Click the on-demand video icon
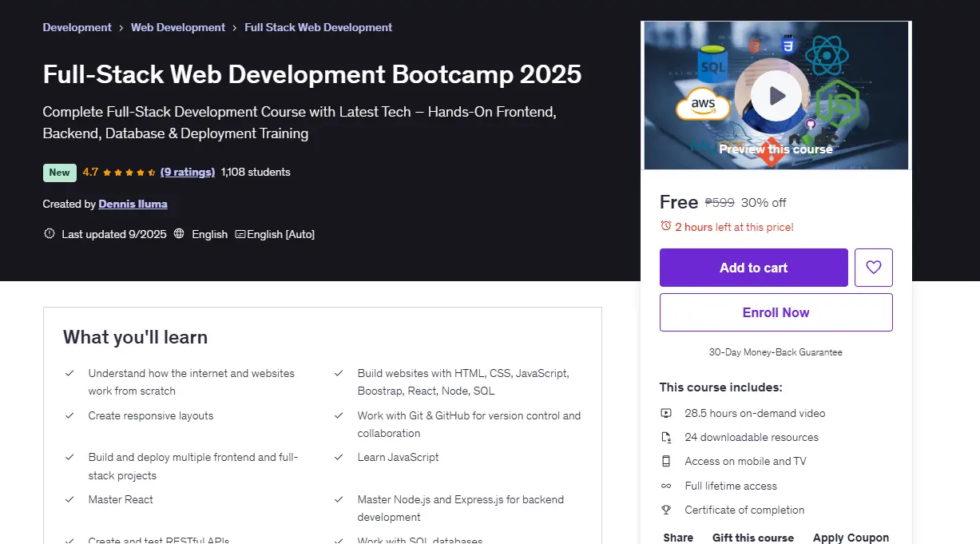Screen dimensions: 980x544 (666, 413)
